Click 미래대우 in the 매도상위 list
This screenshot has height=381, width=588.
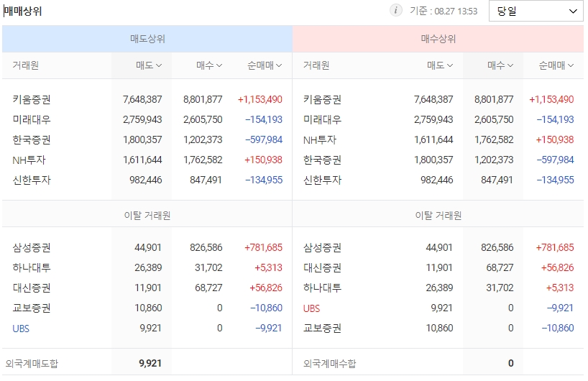tap(32, 119)
